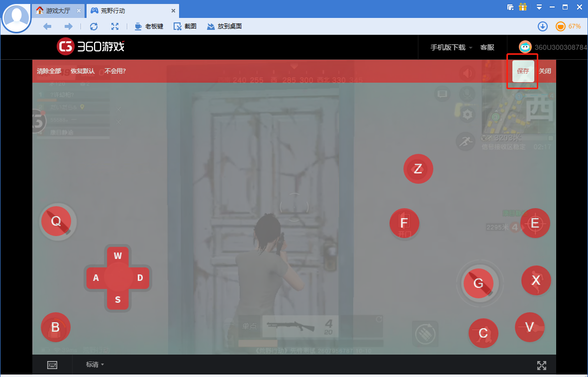Viewport: 588px width, 377px height.
Task: Go back with the left arrow
Action: 47,26
